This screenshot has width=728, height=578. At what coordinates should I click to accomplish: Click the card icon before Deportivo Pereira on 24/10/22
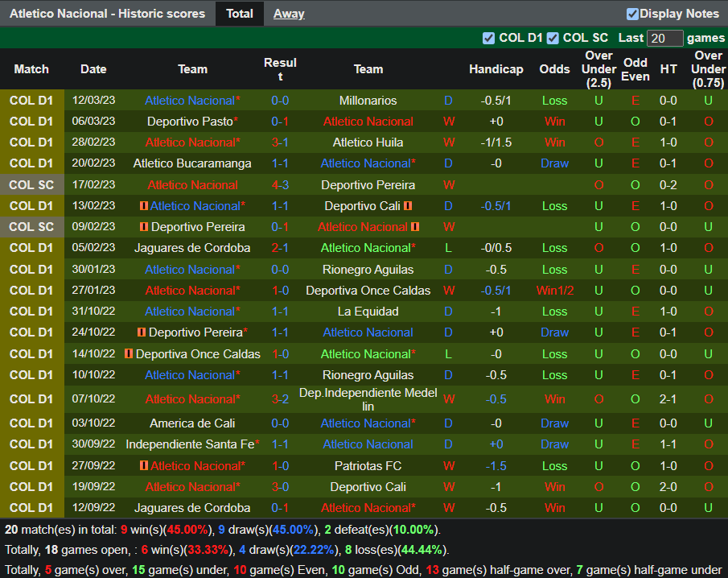[142, 332]
